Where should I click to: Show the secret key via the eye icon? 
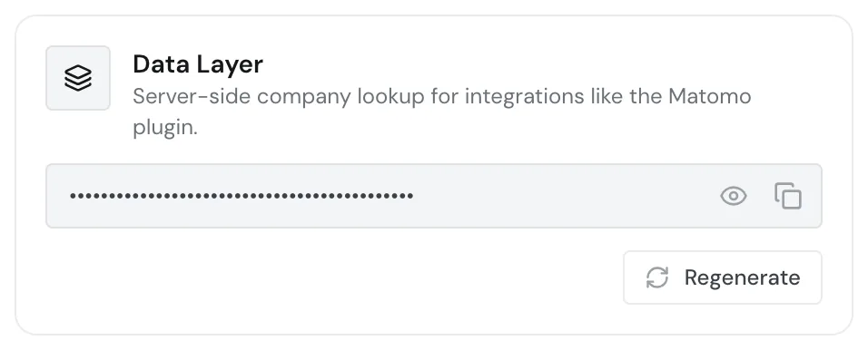tap(734, 196)
